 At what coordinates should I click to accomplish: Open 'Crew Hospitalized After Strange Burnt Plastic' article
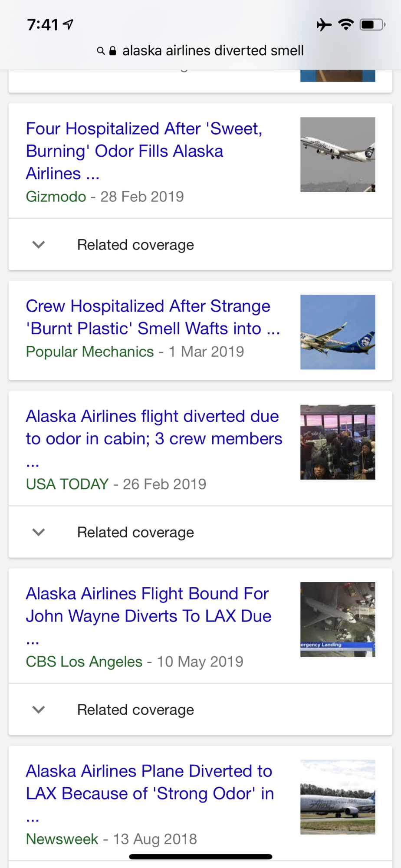pos(153,317)
